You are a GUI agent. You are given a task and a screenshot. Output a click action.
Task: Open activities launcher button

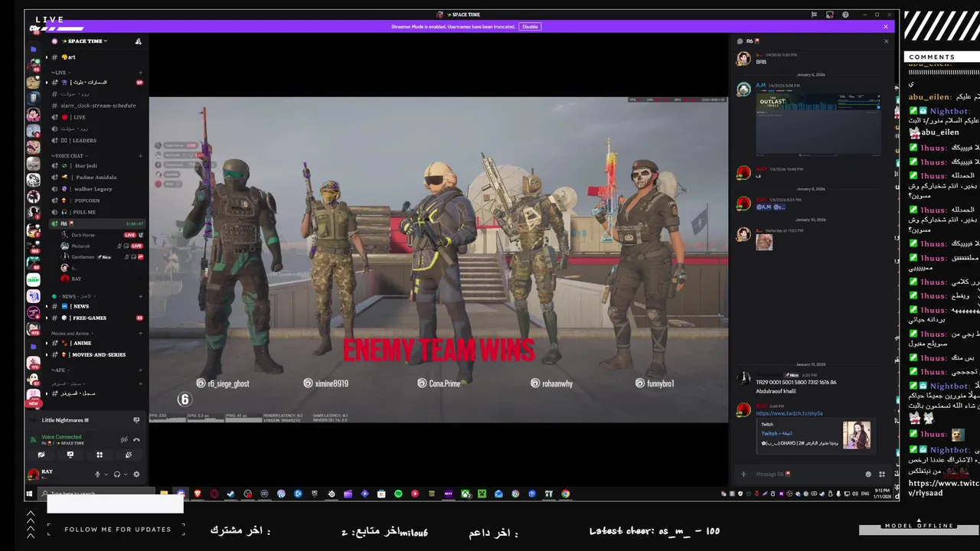coord(100,455)
